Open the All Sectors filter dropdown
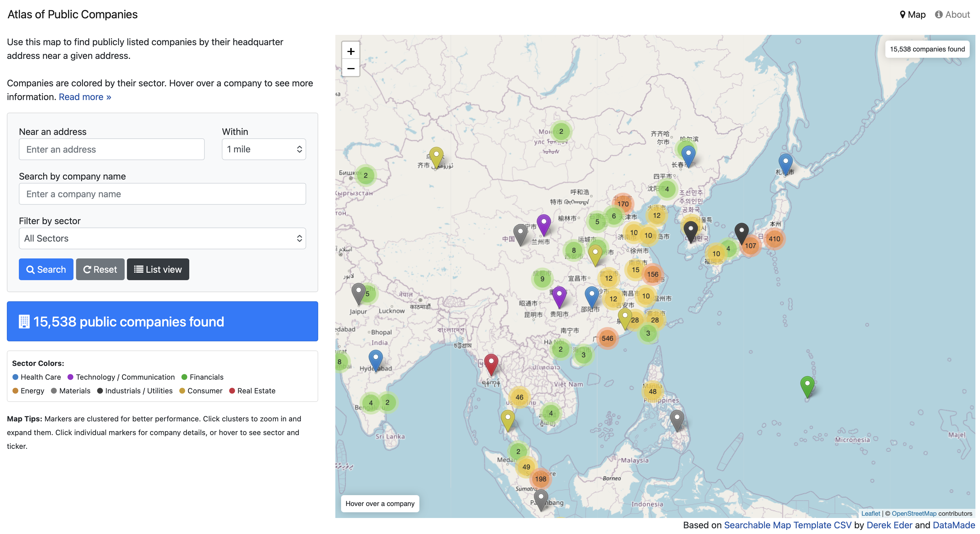This screenshot has width=980, height=534. click(162, 238)
